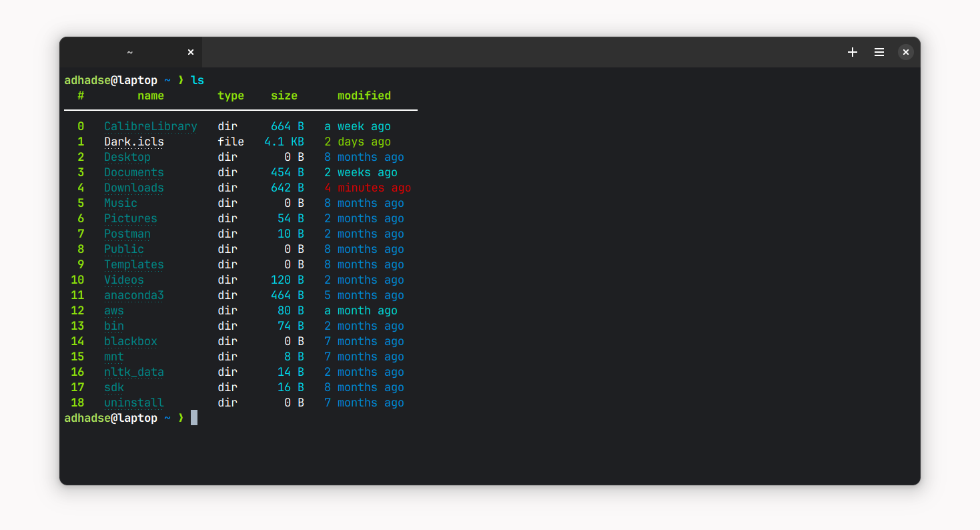Select the Dark.icls file entry
This screenshot has height=530, width=980.
click(x=133, y=141)
